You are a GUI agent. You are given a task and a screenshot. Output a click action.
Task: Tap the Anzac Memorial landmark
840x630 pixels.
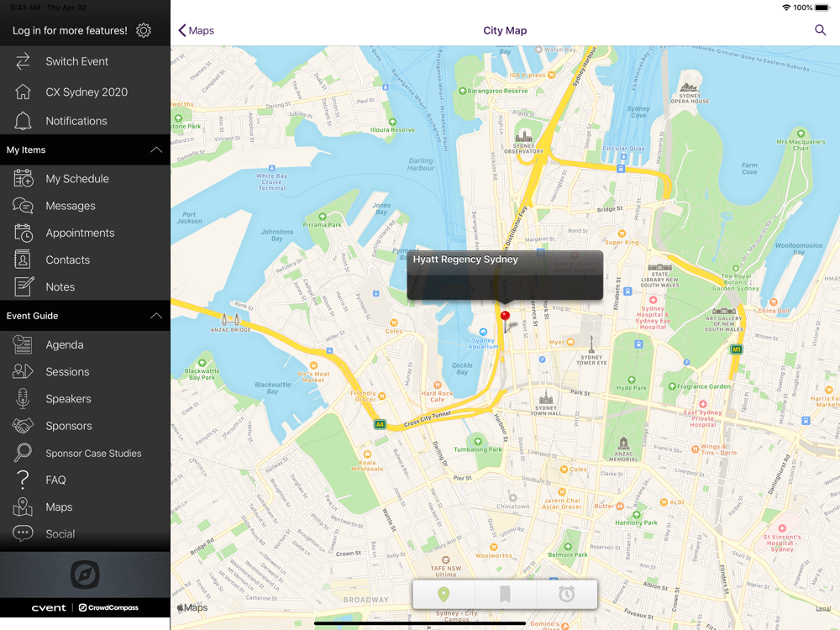point(623,444)
